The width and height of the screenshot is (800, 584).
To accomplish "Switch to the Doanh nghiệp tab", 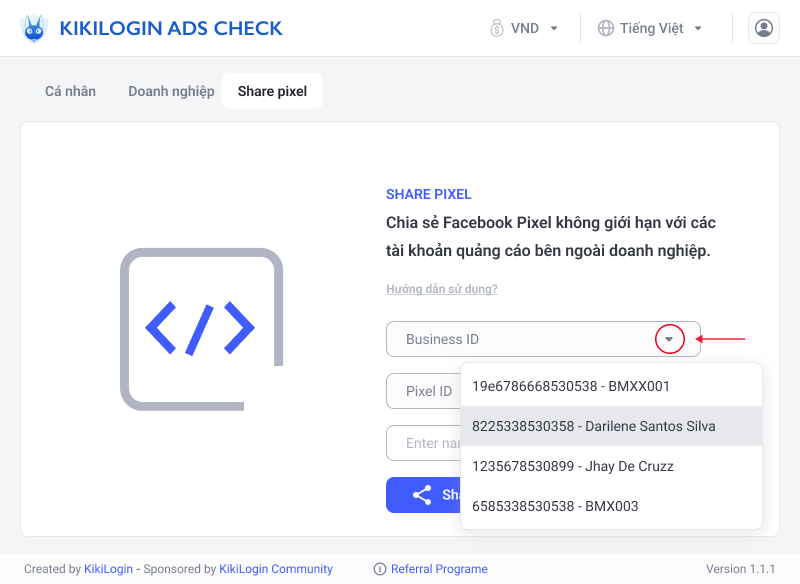I will point(171,91).
